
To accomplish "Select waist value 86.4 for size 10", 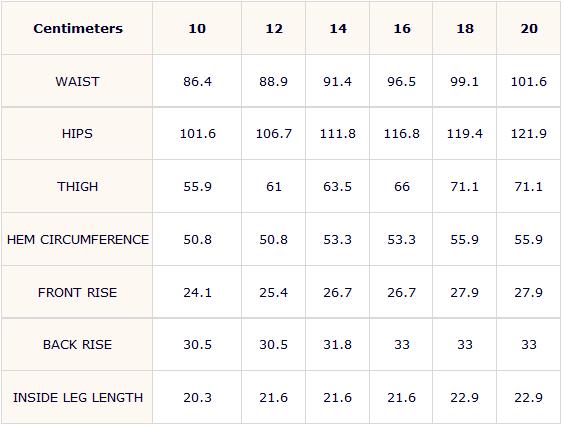I will [x=197, y=81].
